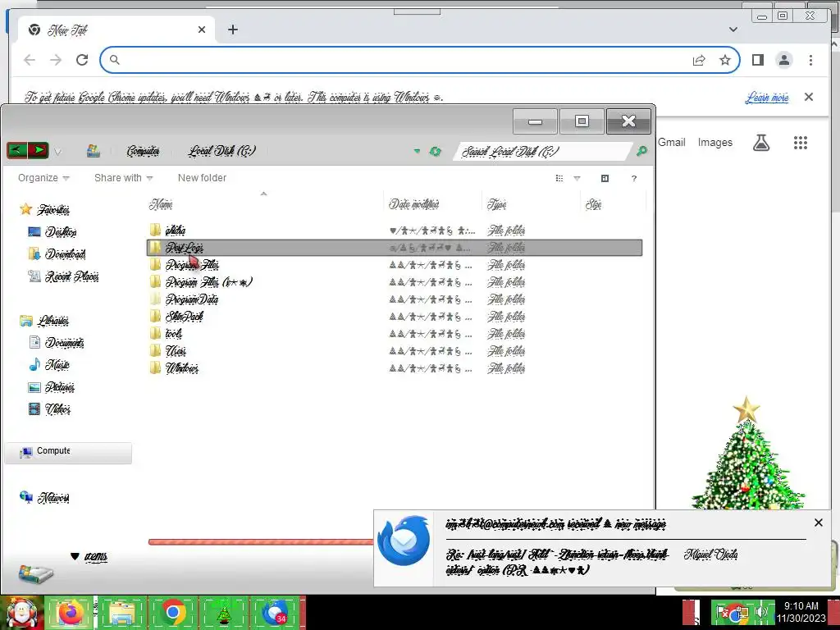Close the Thunderbird new message notification
Screen dimensions: 840x630
(x=818, y=523)
